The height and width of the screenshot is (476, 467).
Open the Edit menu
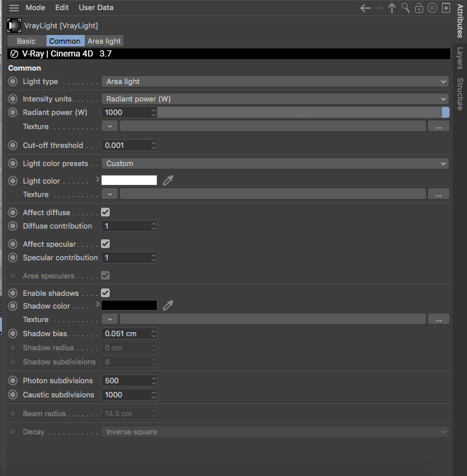coord(62,7)
